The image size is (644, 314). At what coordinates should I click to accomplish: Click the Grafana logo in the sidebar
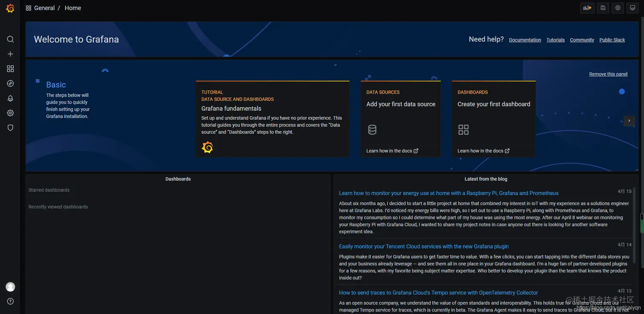(10, 8)
